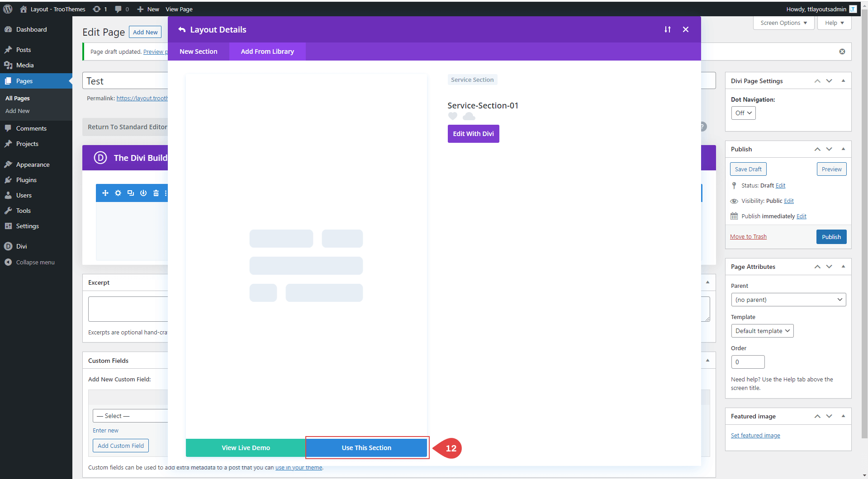Click the Order input field
Screen dimensions: 868x479
[748, 362]
